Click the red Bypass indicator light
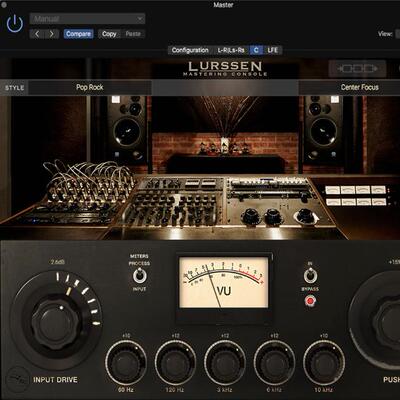The height and width of the screenshot is (400, 400). (310, 301)
